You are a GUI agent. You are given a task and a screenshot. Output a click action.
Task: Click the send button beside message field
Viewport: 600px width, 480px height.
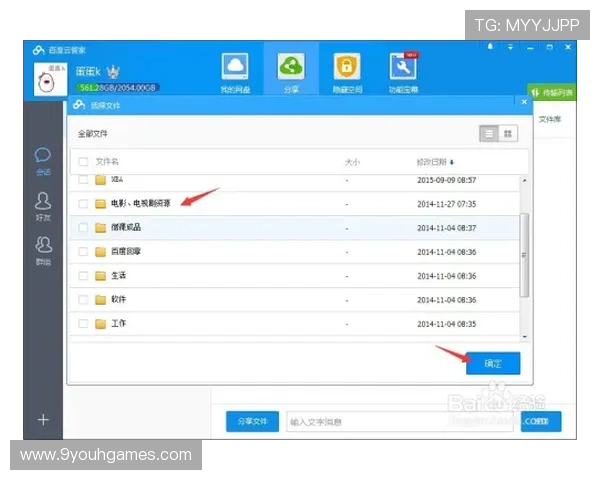tap(541, 421)
